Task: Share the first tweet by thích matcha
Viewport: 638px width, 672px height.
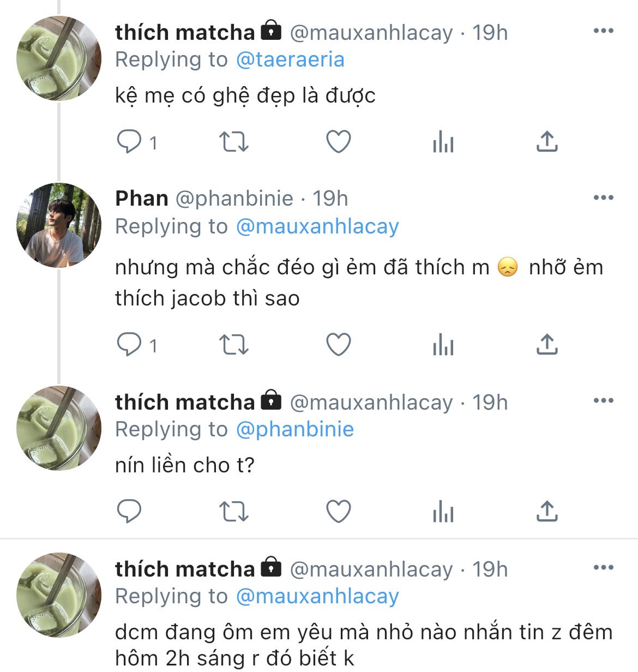Action: tap(547, 142)
